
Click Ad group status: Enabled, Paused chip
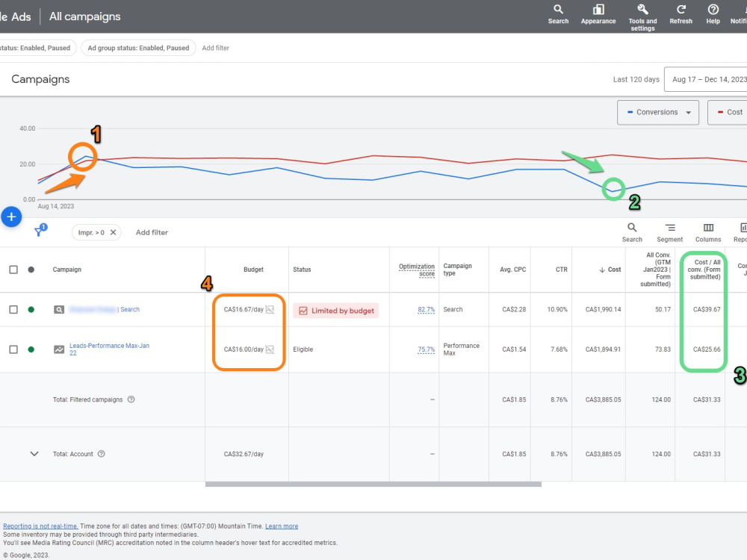coord(138,48)
